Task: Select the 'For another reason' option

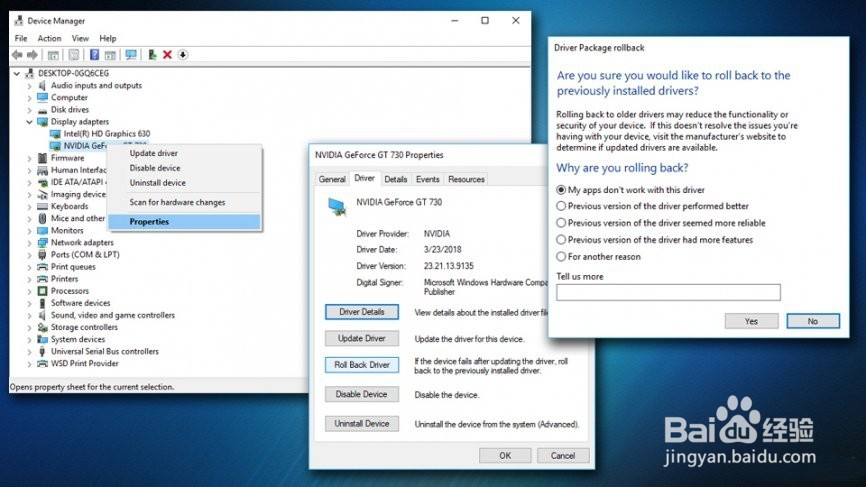Action: (x=561, y=256)
